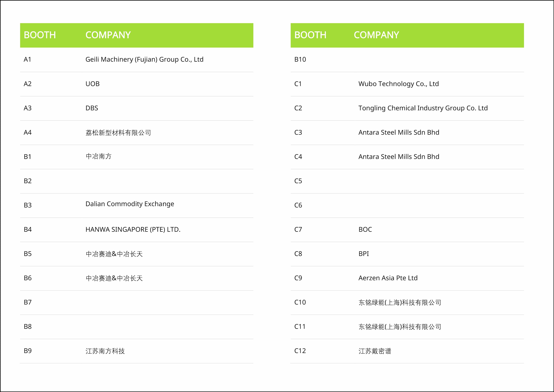This screenshot has height=392, width=554.
Task: Select booth cell B10
Action: [300, 59]
